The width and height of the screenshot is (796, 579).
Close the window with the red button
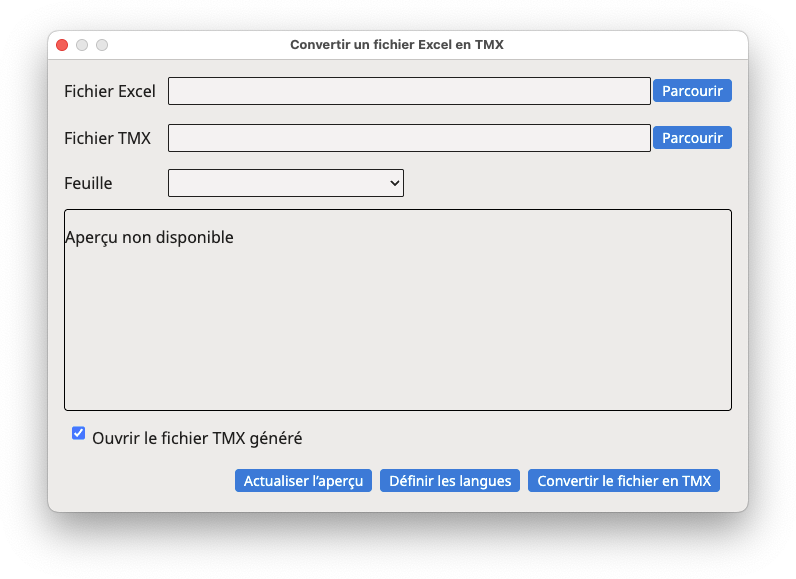coord(62,45)
